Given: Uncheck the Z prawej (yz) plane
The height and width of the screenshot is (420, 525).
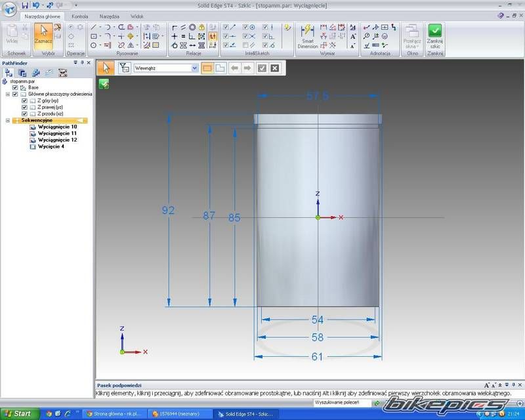Looking at the screenshot, I should click(24, 107).
